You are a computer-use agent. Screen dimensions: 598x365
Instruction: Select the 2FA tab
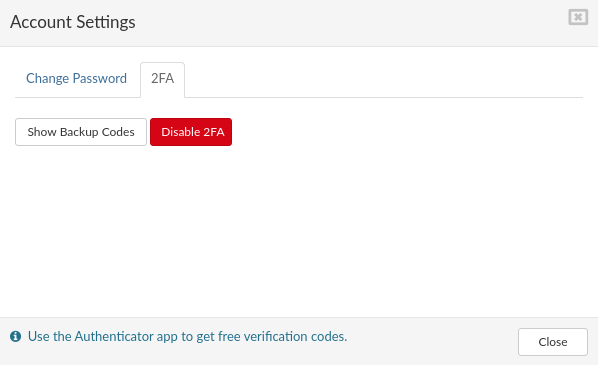click(x=162, y=79)
